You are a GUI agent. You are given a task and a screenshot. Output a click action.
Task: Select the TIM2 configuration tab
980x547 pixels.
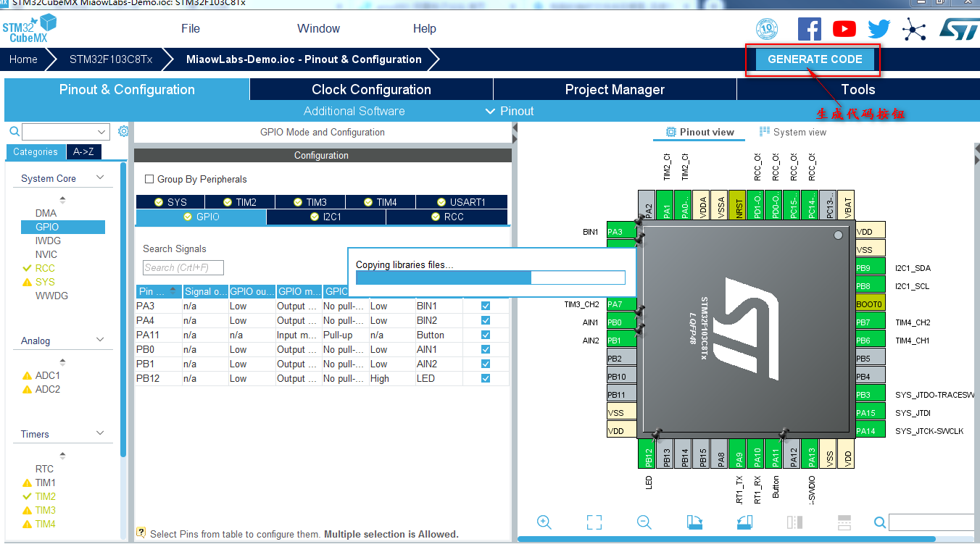click(x=240, y=202)
